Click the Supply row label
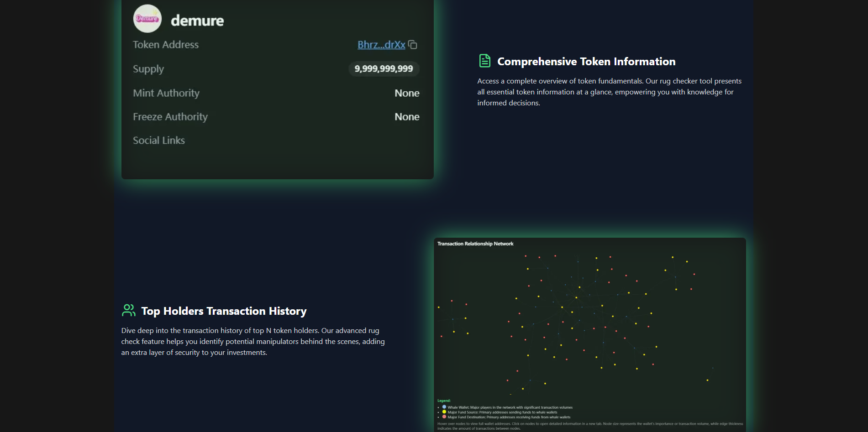The width and height of the screenshot is (868, 432). click(148, 69)
